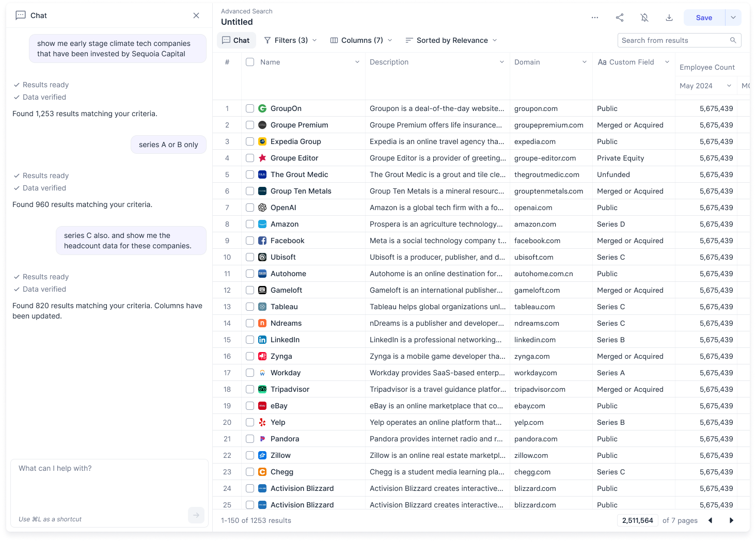Open Sorted by Relevance dropdown

pyautogui.click(x=451, y=40)
